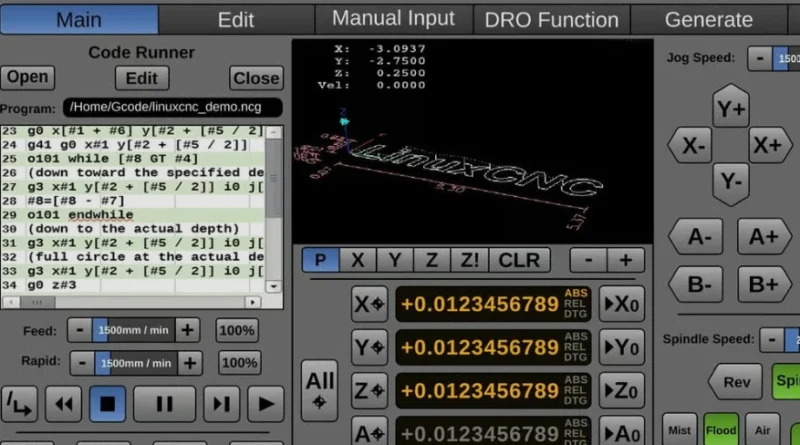The width and height of the screenshot is (800, 445).
Task: Select the P perspective view
Action: tap(320, 260)
